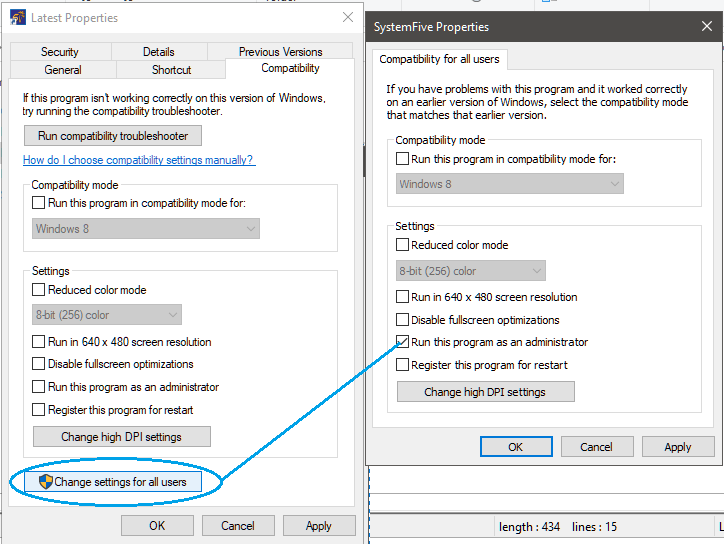The width and height of the screenshot is (724, 544).
Task: Select the Shortcut tab
Action: click(171, 70)
